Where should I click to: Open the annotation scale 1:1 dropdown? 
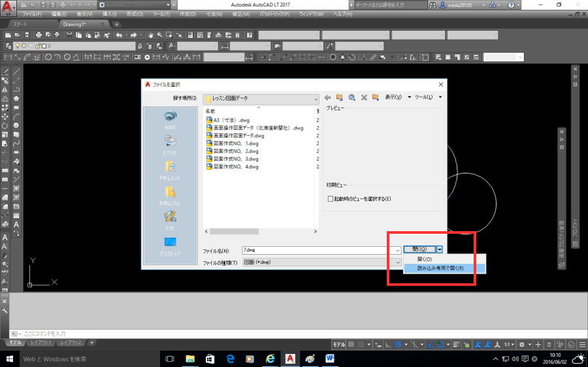[509, 345]
